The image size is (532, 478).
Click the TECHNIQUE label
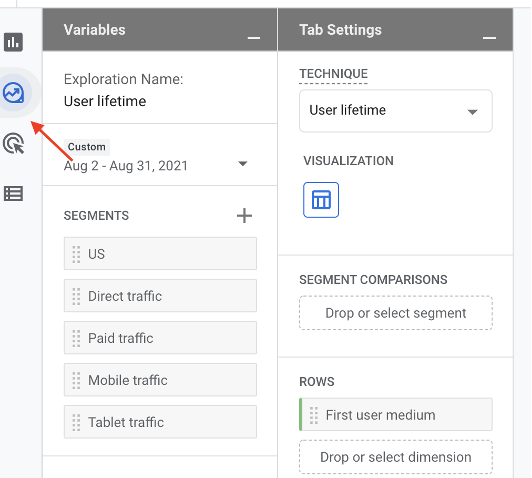[333, 74]
